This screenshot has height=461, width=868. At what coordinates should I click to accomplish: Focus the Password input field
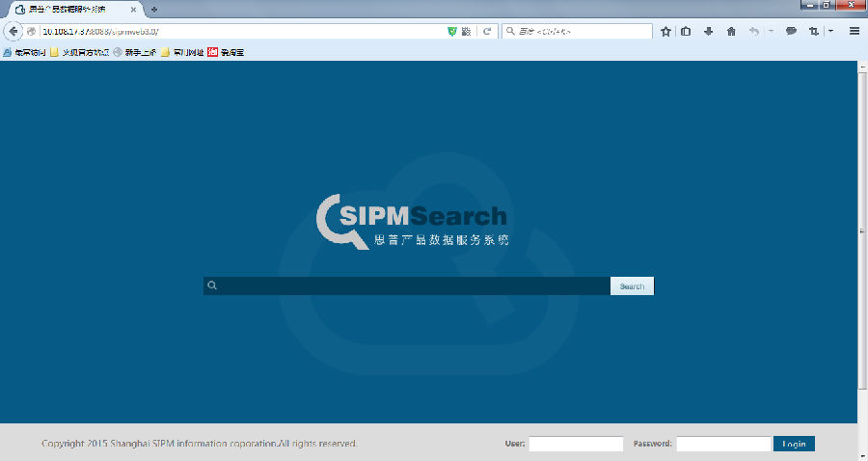[723, 444]
